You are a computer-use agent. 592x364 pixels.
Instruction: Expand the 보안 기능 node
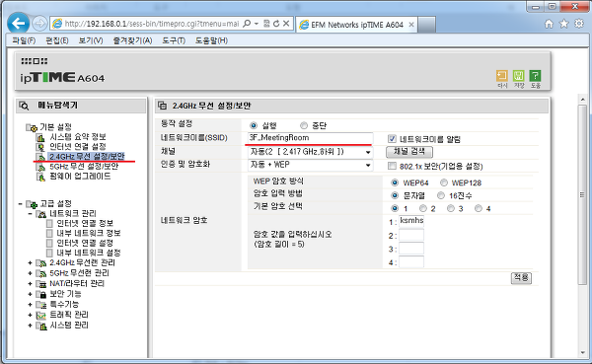(31, 294)
